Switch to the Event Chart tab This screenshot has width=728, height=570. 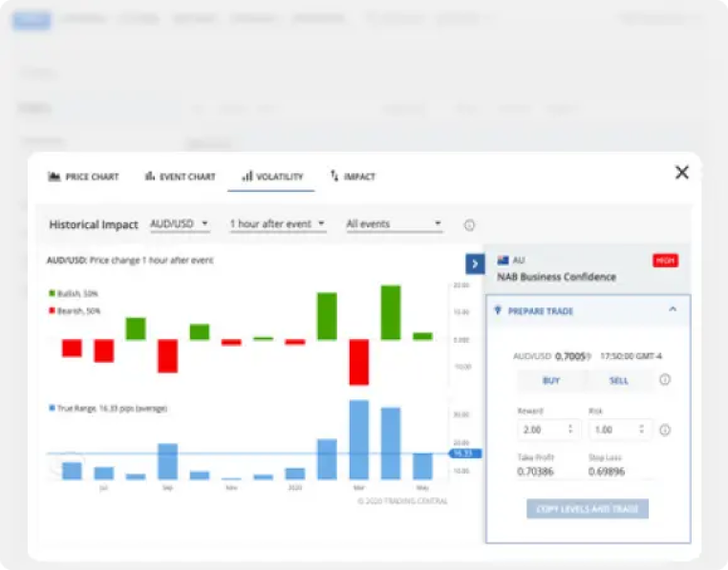click(x=180, y=177)
